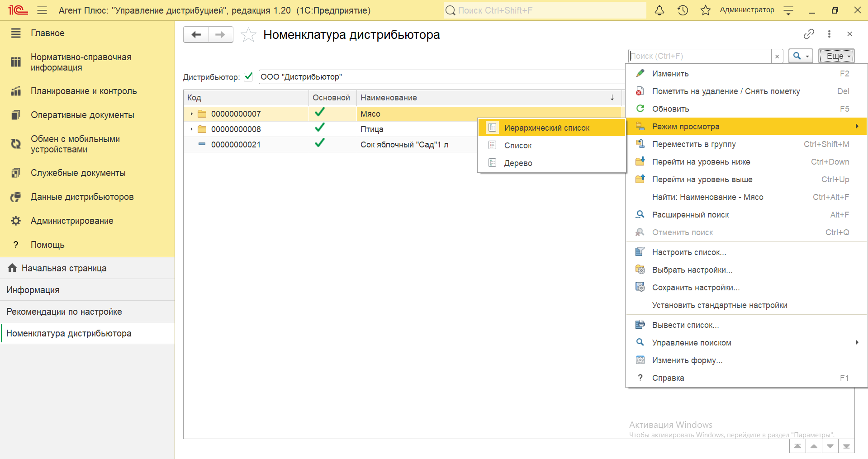Screen dimensions: 868x459
Task: Jump to list start with top arrow
Action: 797,446
